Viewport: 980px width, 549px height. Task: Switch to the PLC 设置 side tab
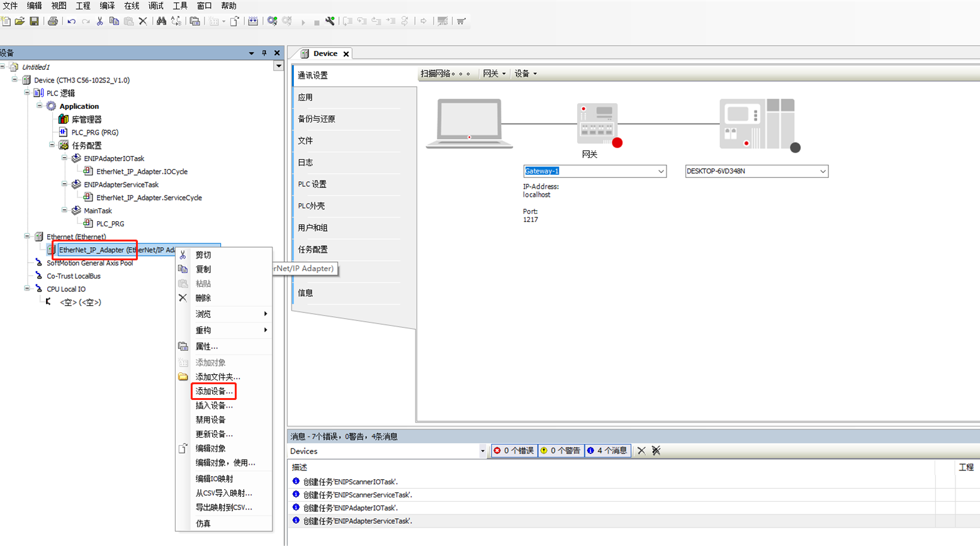312,184
